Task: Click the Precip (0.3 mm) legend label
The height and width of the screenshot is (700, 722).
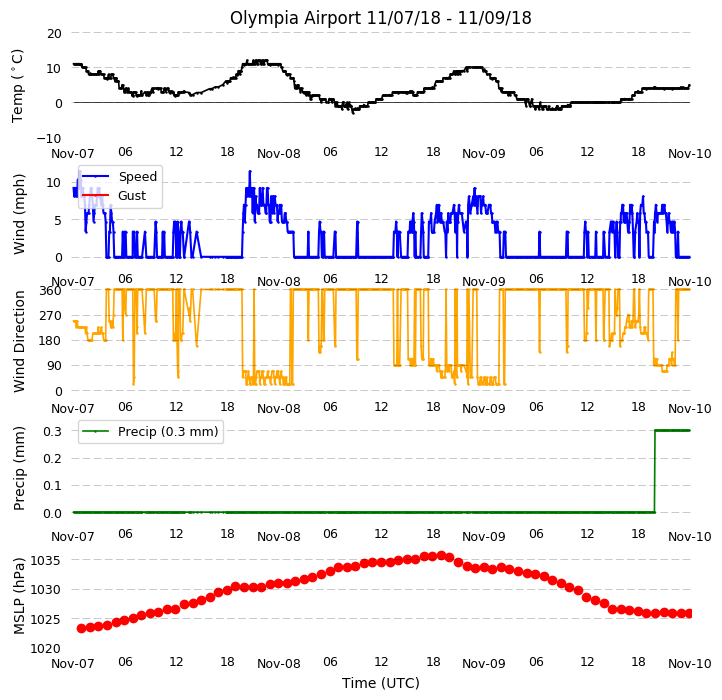Action: pyautogui.click(x=168, y=432)
